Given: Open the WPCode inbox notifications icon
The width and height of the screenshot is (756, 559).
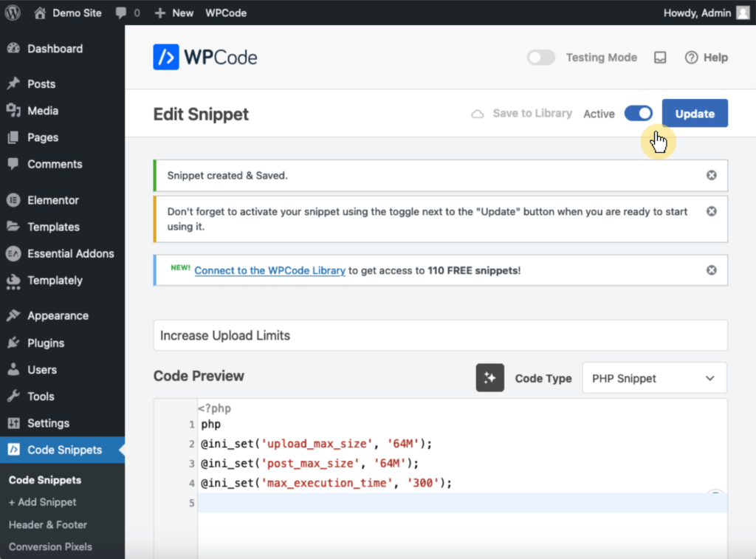Looking at the screenshot, I should click(x=660, y=58).
